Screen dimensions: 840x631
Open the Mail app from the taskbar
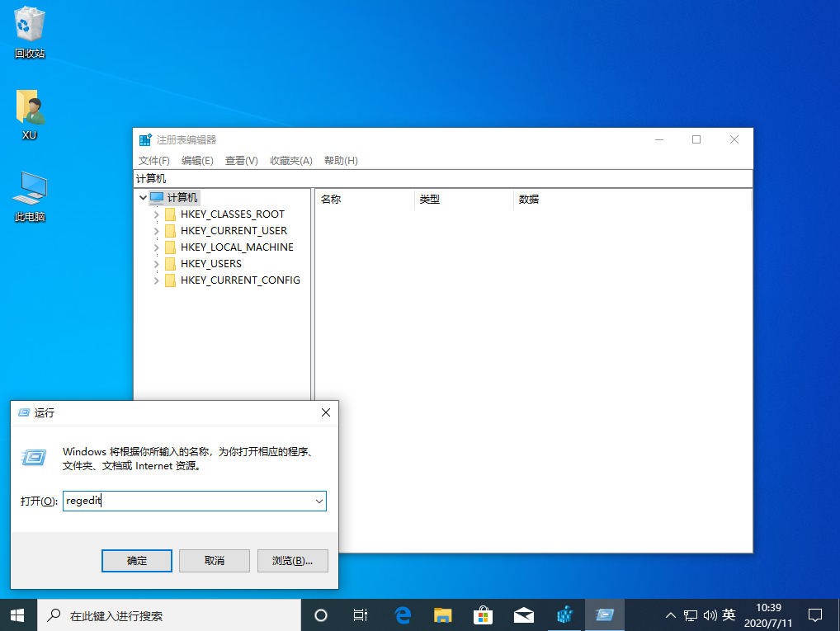(523, 614)
